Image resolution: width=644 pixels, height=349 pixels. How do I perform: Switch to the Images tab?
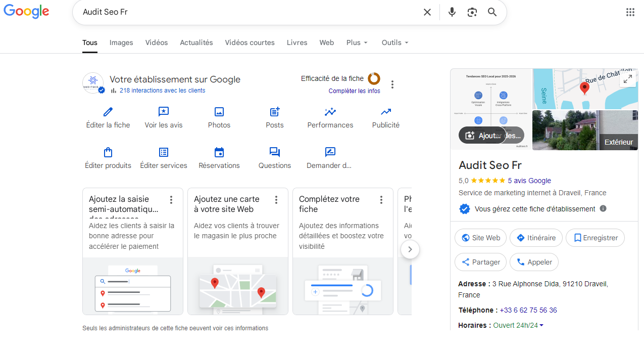coord(121,42)
